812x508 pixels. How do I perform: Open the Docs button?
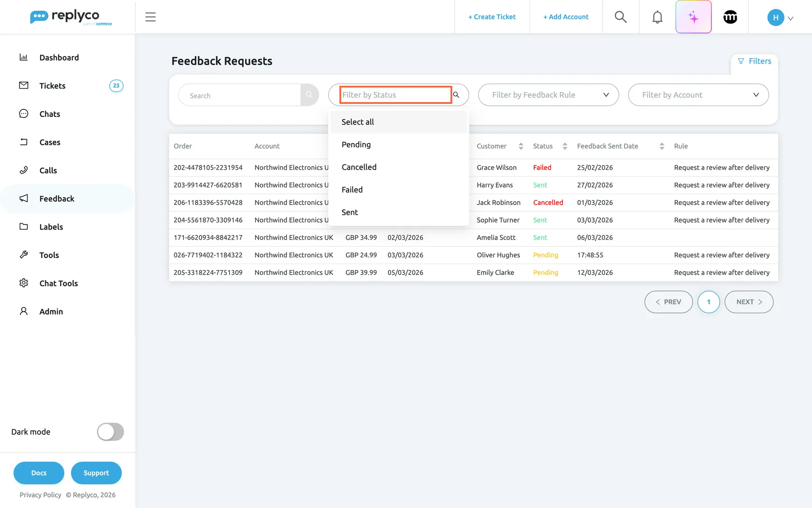click(x=39, y=473)
